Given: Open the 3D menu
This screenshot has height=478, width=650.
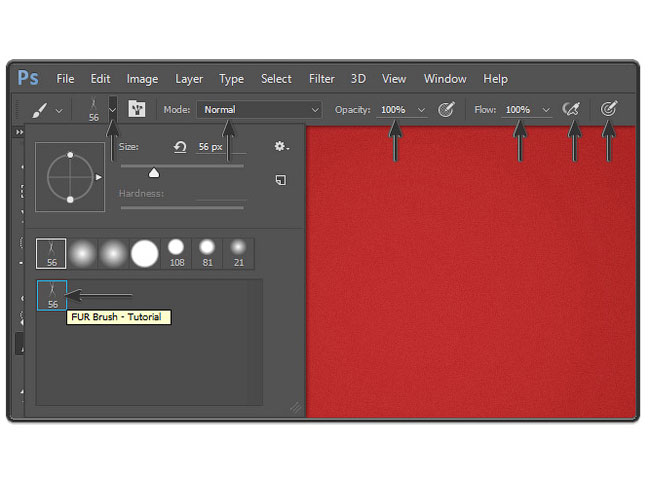Looking at the screenshot, I should pyautogui.click(x=358, y=79).
